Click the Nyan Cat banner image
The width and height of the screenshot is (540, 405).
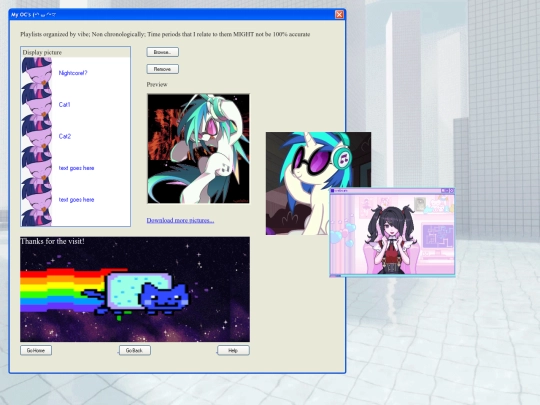[135, 289]
